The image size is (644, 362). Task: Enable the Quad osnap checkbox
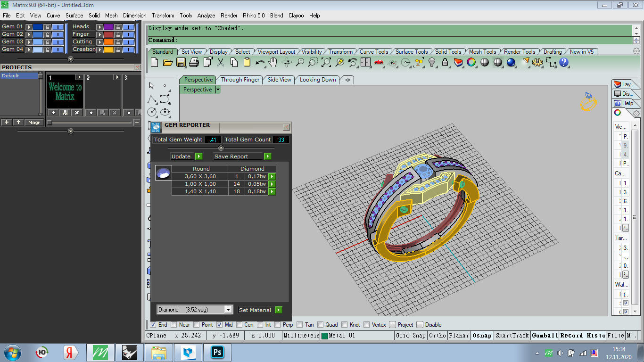pos(321,325)
